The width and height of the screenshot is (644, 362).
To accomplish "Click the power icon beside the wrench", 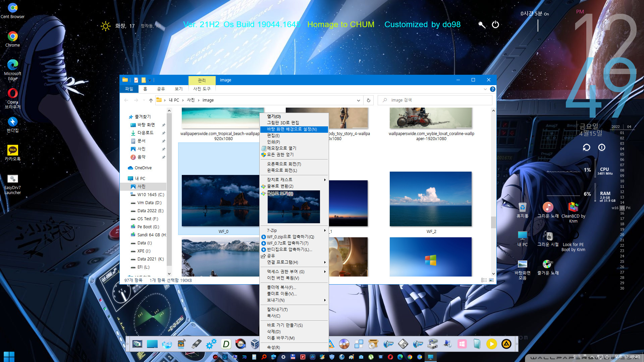I will point(495,24).
